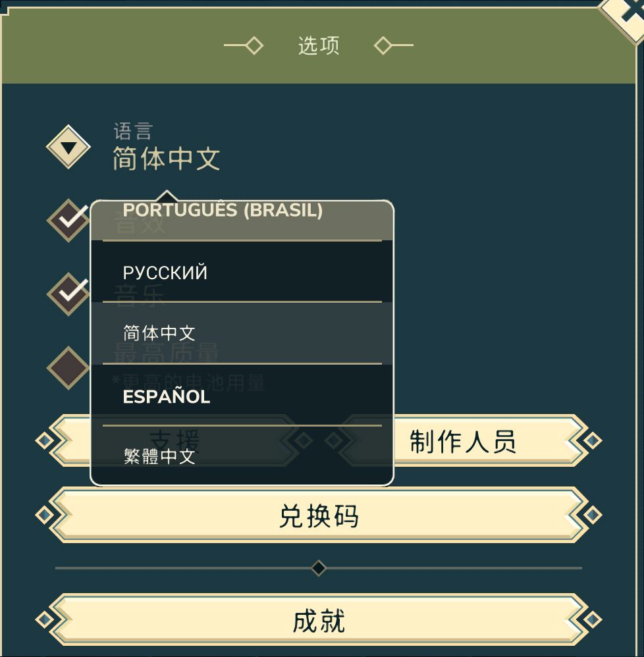Screen dimensions: 644x657
Task: Open the 成就 achievements button
Action: [x=319, y=620]
